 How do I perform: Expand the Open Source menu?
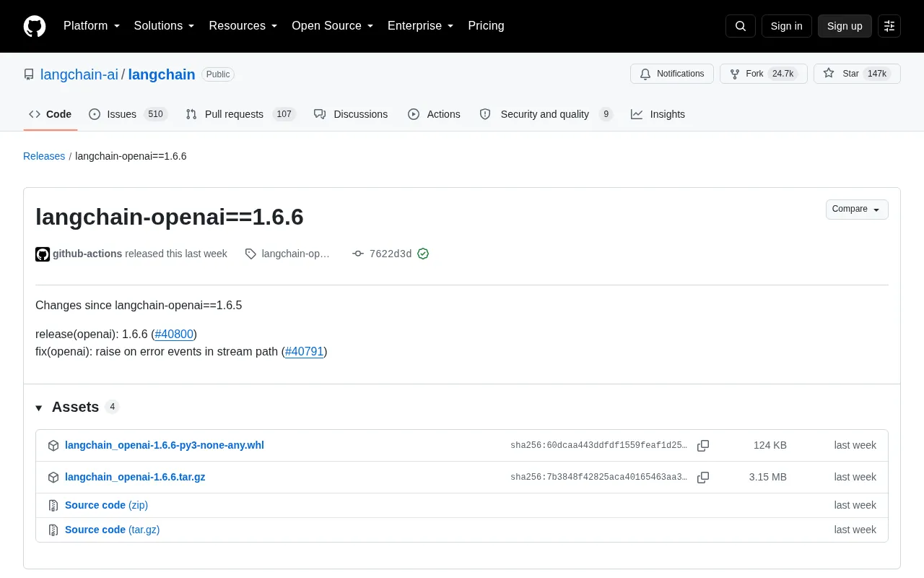click(x=333, y=26)
